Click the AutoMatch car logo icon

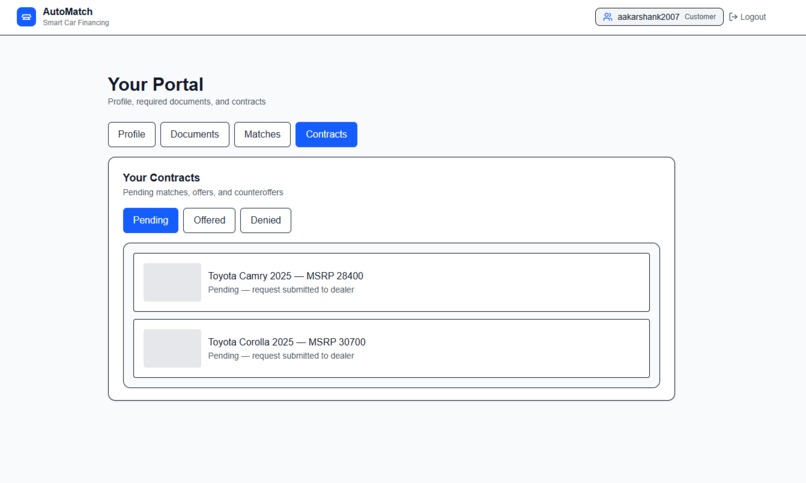tap(26, 16)
